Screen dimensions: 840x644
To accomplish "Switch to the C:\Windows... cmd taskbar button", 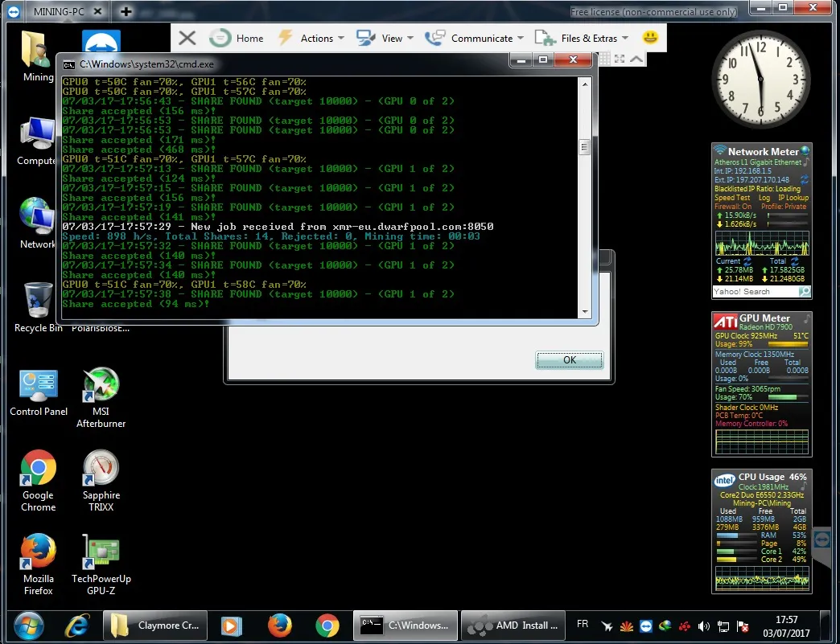I will click(406, 626).
